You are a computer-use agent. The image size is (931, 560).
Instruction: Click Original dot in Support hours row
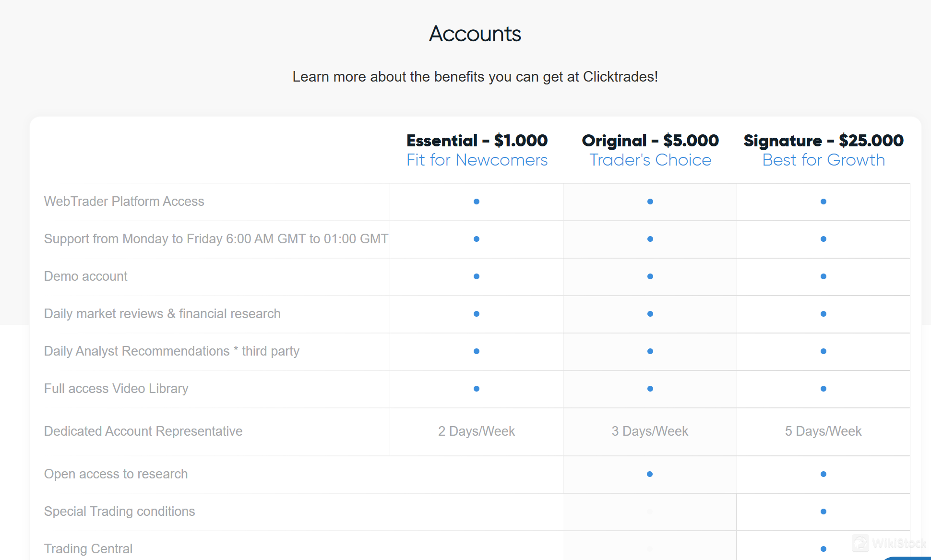pyautogui.click(x=650, y=239)
